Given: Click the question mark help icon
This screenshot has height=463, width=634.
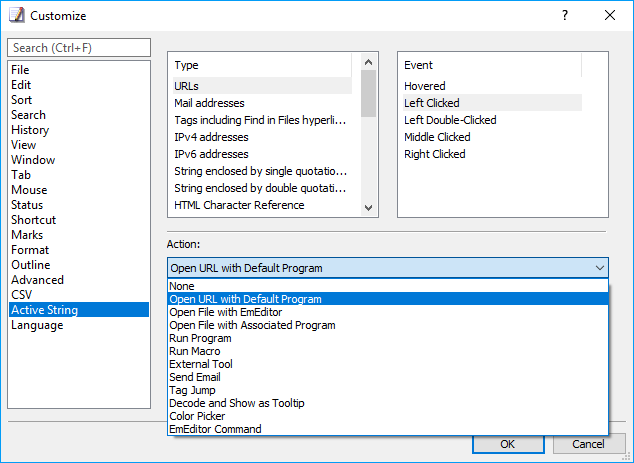Looking at the screenshot, I should [565, 15].
